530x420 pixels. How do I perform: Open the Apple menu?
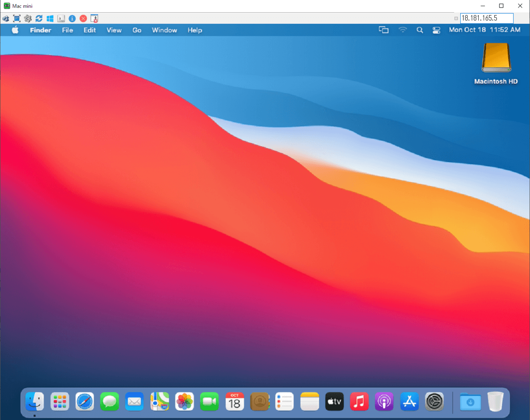pyautogui.click(x=15, y=30)
